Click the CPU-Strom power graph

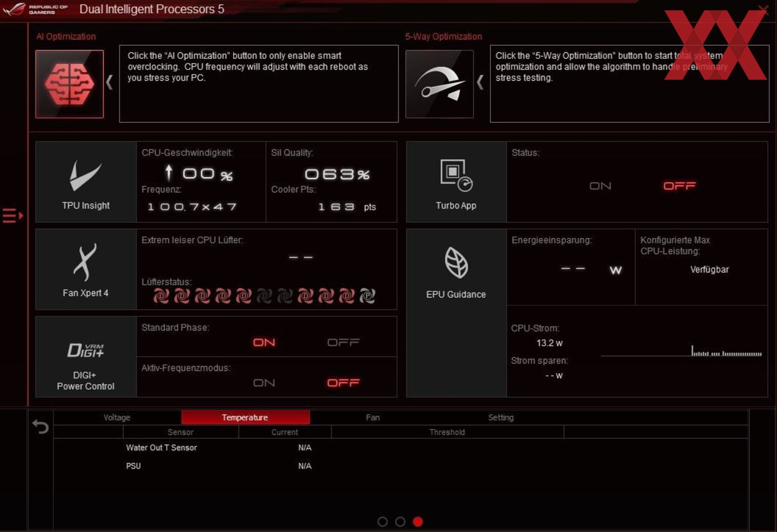coord(681,351)
